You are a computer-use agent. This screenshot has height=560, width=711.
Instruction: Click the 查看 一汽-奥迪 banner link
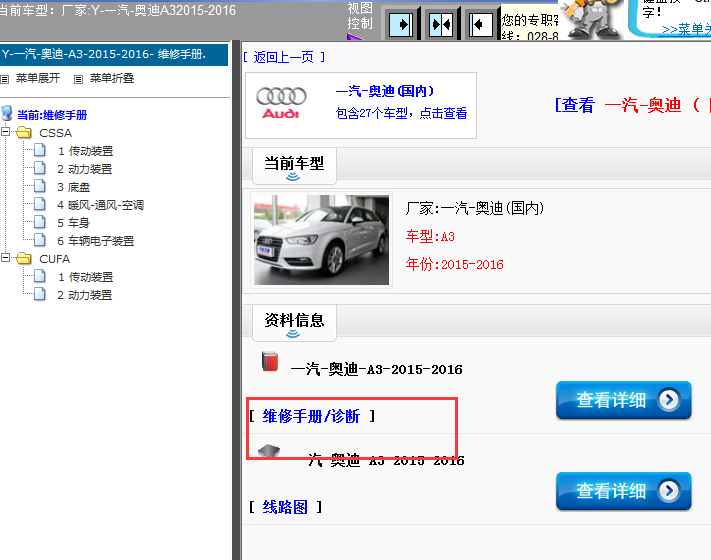click(633, 105)
